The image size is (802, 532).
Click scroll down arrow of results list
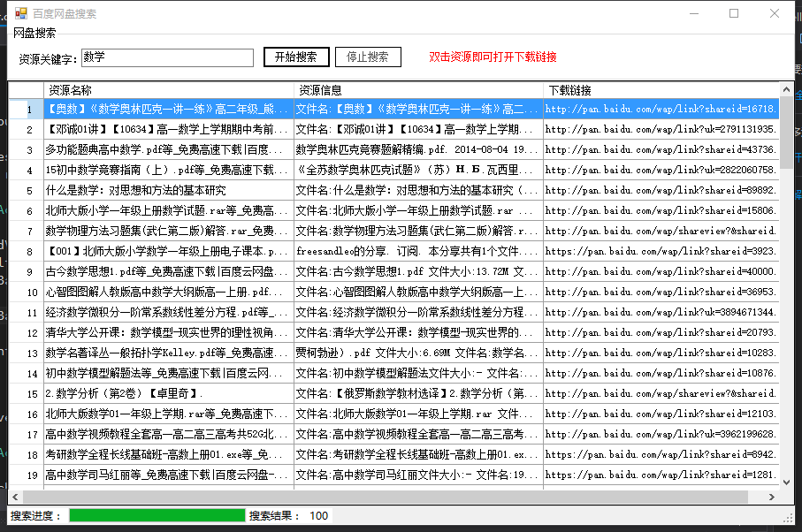[786, 482]
